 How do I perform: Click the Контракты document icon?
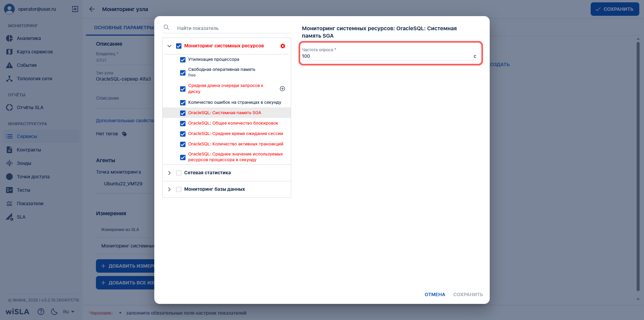click(9, 150)
